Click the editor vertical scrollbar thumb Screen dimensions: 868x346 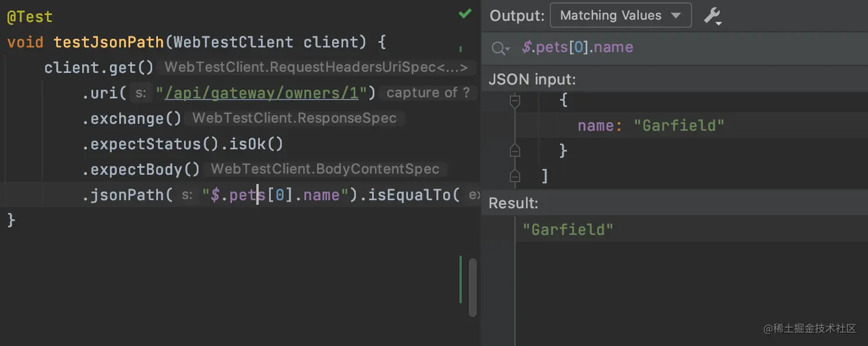[x=472, y=288]
